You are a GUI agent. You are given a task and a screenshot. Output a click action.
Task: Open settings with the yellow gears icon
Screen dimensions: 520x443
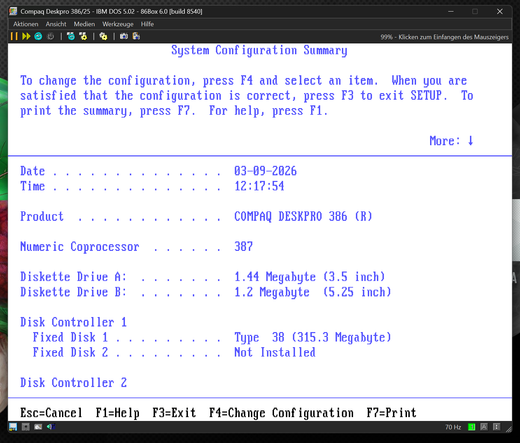point(103,36)
